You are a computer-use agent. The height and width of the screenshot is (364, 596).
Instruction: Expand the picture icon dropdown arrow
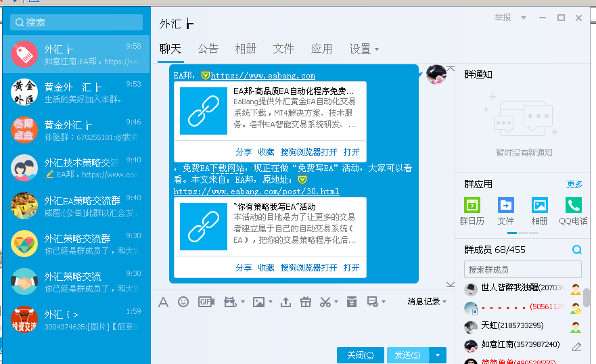pyautogui.click(x=270, y=302)
